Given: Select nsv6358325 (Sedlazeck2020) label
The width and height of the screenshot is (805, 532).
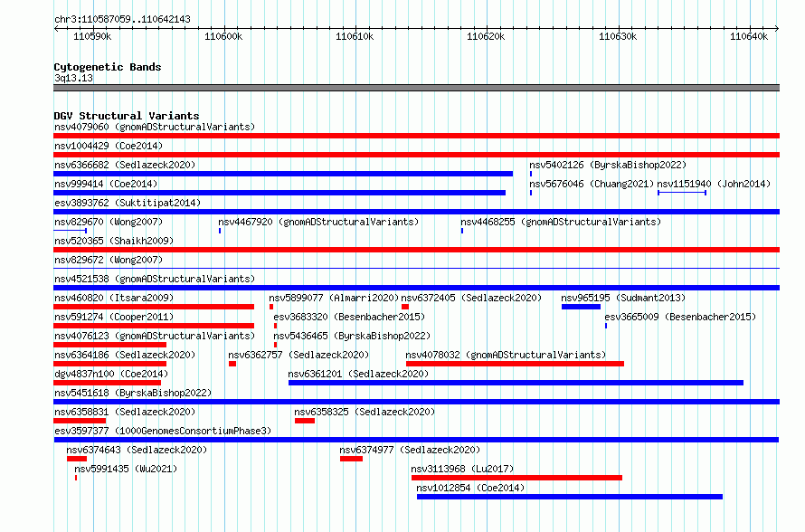Looking at the screenshot, I should [365, 412].
